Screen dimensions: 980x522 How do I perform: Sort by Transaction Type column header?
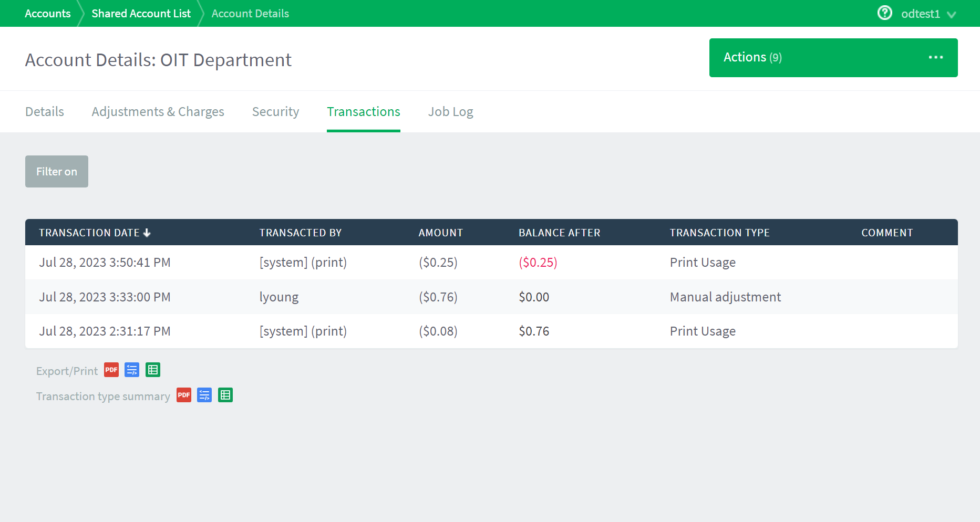point(720,233)
